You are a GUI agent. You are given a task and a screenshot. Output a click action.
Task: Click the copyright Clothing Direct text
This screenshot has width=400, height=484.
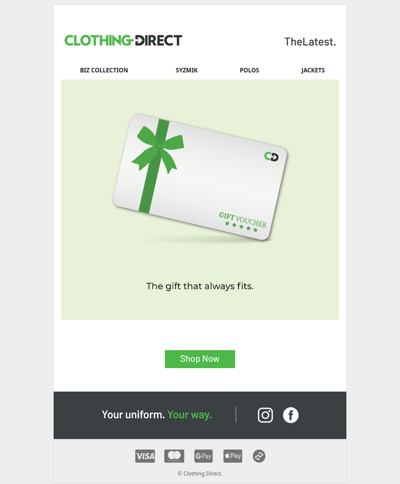coord(200,473)
